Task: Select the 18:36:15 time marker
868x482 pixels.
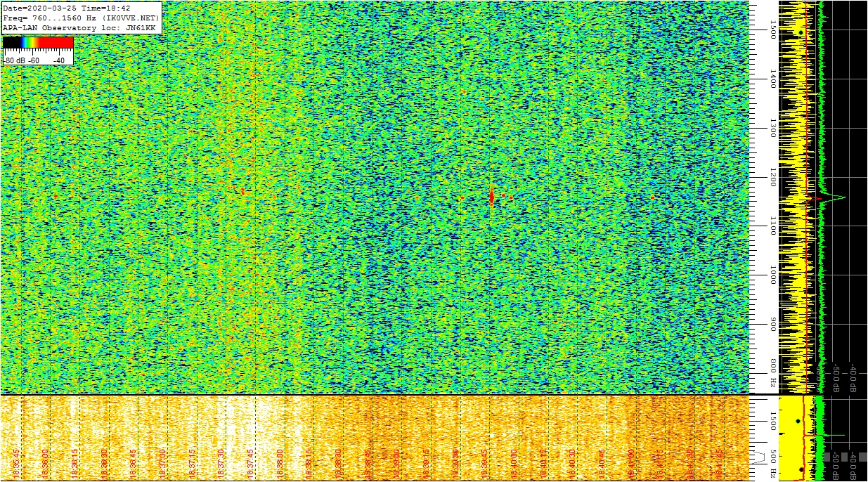Action: point(75,464)
